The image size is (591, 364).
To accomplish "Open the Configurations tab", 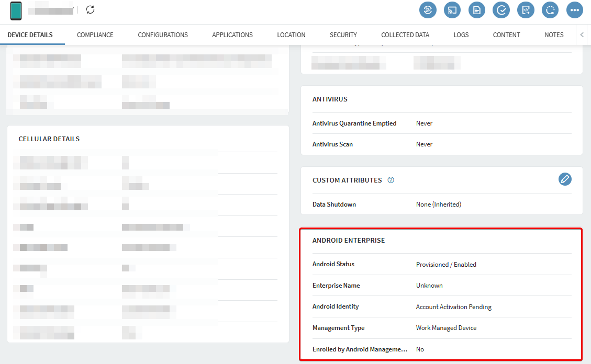I will pyautogui.click(x=163, y=35).
